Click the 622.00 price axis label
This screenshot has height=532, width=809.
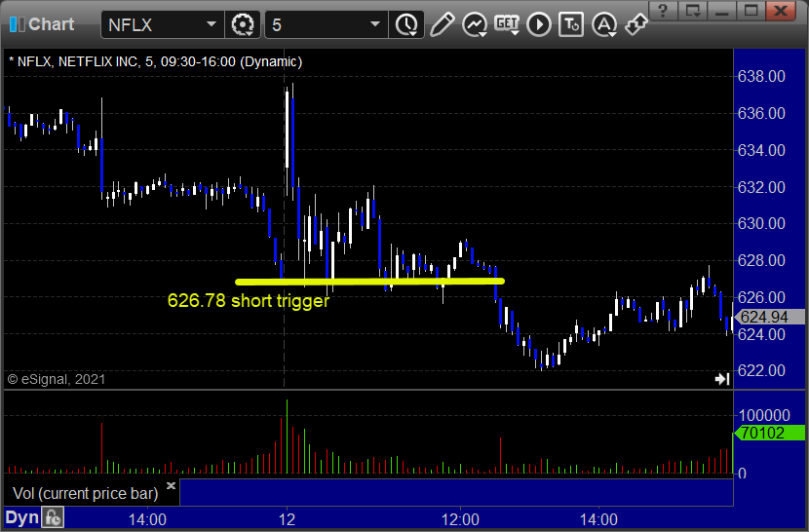tap(761, 370)
